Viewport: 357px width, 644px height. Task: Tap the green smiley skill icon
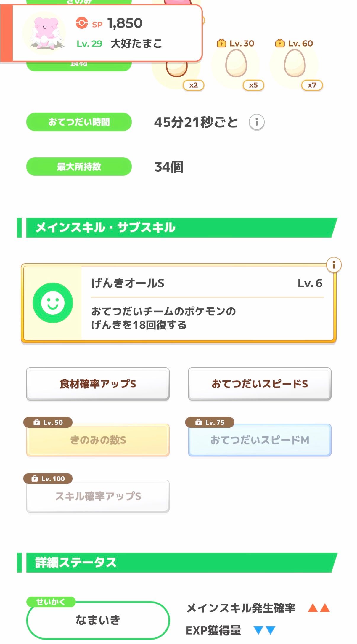tap(53, 303)
